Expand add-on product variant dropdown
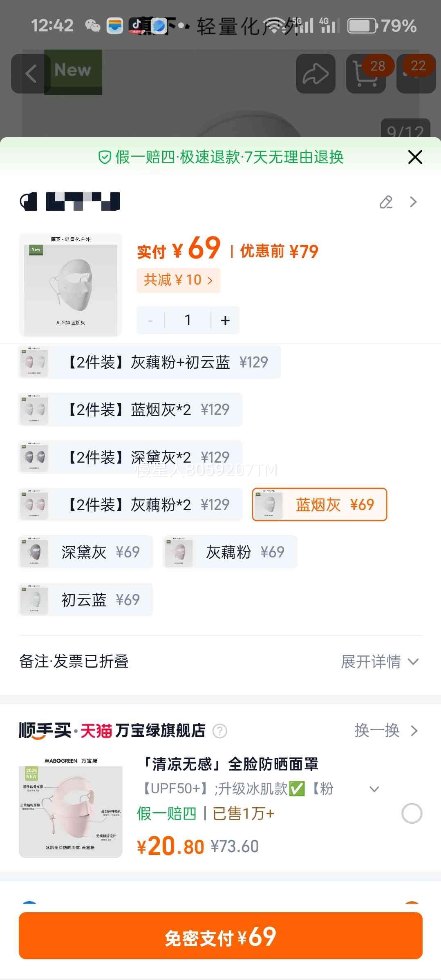Screen dimensions: 441x980 (x=374, y=789)
